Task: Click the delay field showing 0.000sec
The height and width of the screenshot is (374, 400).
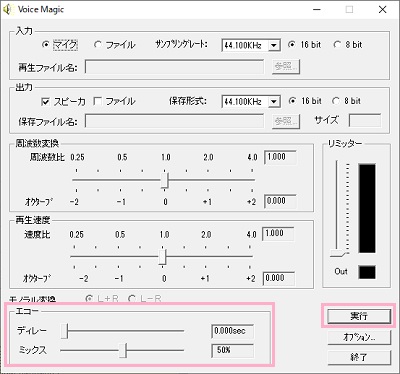Action: [x=232, y=331]
